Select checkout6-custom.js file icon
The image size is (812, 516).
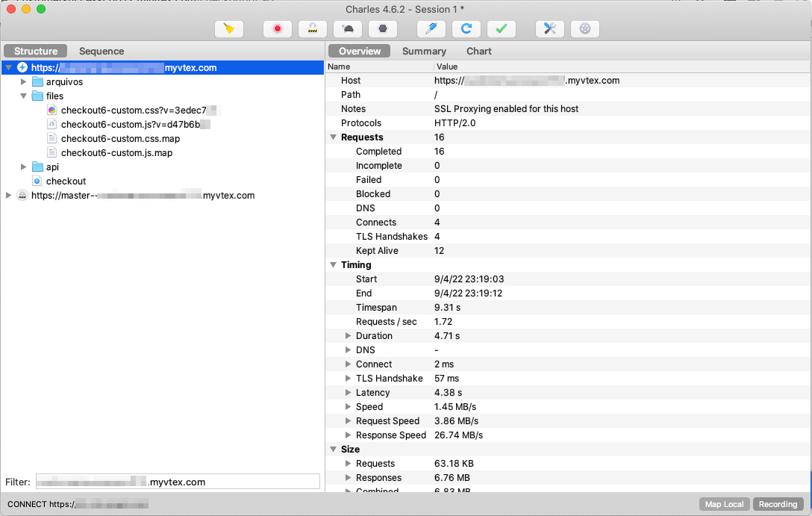(51, 125)
